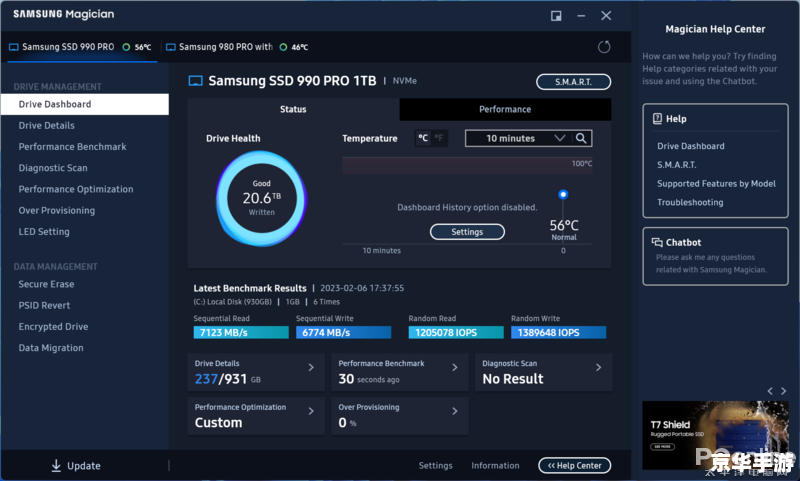800x481 pixels.
Task: Show previous promo banner arrow
Action: tap(770, 391)
